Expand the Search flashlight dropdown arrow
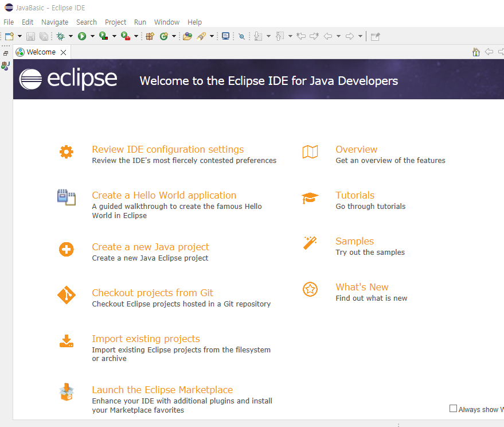Image resolution: width=504 pixels, height=427 pixels. point(212,36)
